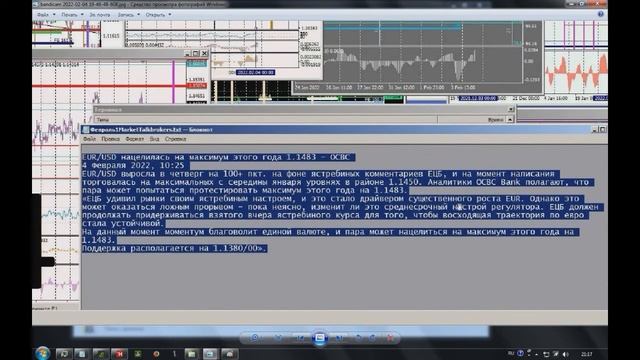Click the line 'Поддержка располагается на 1.1380/00'
Viewport: 640px width, 360px height.
click(174, 248)
